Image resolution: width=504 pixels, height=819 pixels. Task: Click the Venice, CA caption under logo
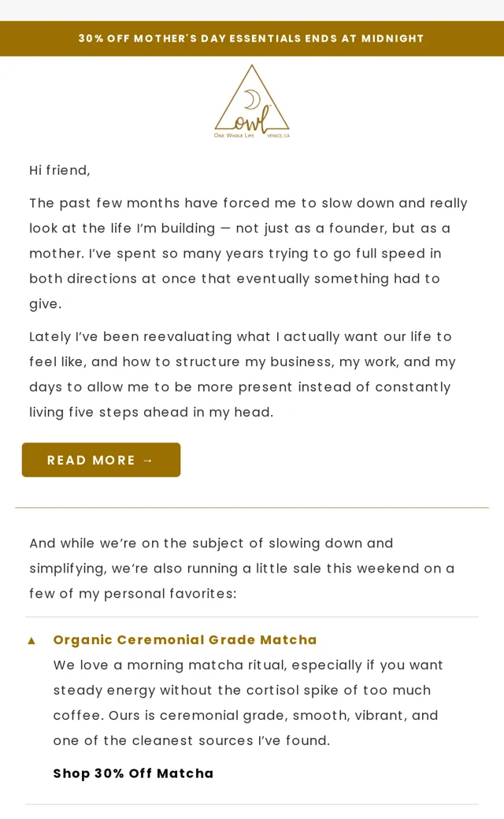(x=278, y=135)
